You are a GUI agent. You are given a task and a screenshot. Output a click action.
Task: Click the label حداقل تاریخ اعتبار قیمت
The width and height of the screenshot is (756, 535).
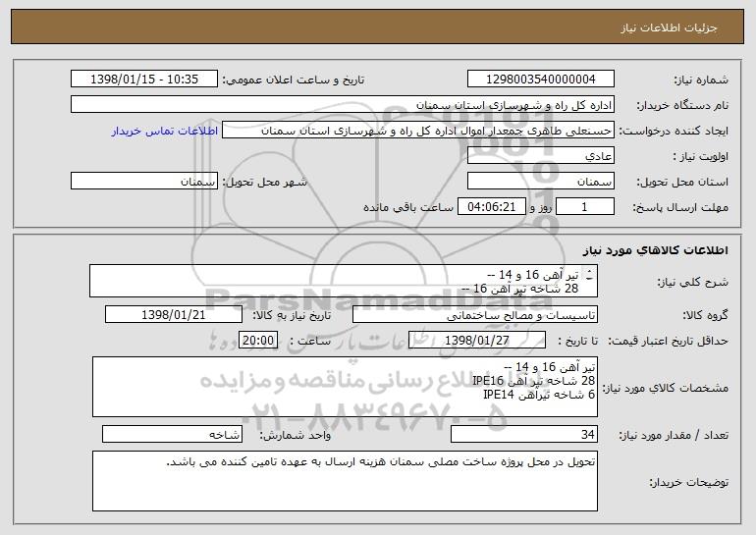[x=668, y=341]
